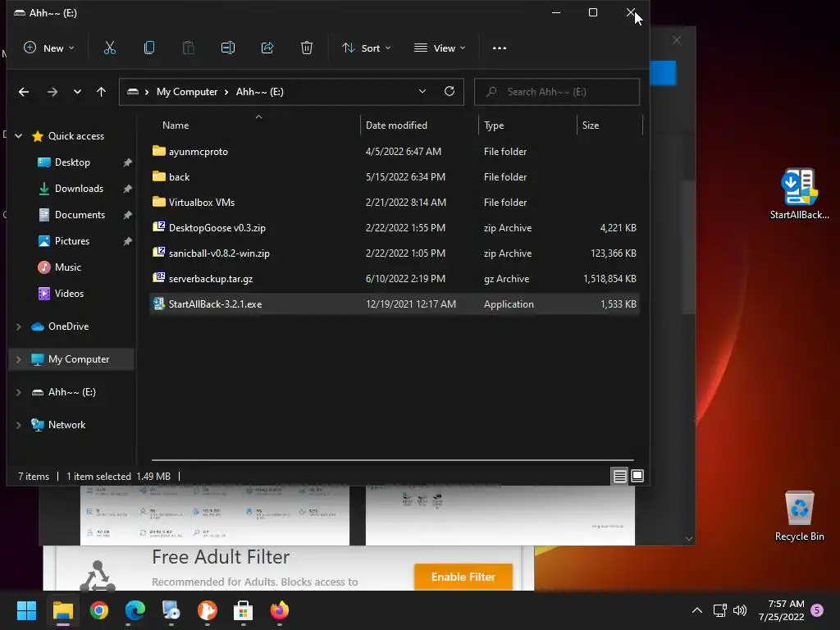This screenshot has width=840, height=630.
Task: Expand the Ahh~~ (E:) tree node
Action: click(x=19, y=392)
